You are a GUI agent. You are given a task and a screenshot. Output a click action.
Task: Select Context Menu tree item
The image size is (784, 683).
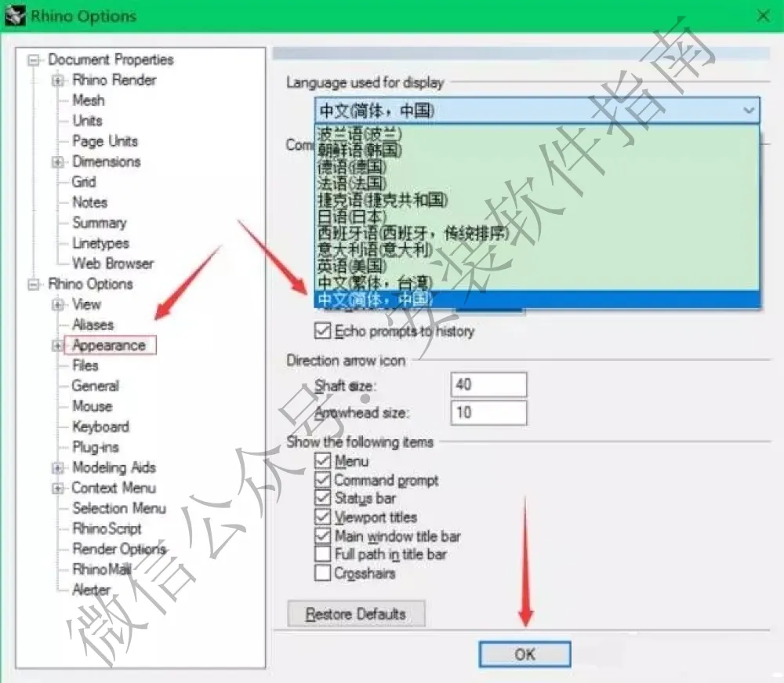[114, 488]
